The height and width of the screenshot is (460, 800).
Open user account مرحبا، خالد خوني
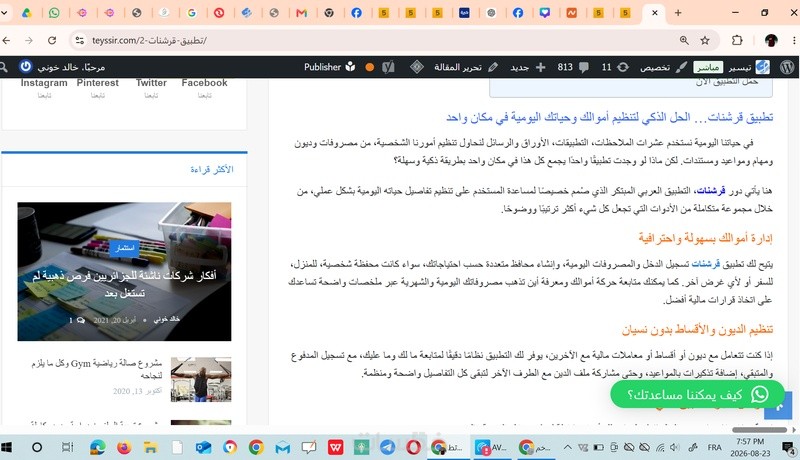62,67
